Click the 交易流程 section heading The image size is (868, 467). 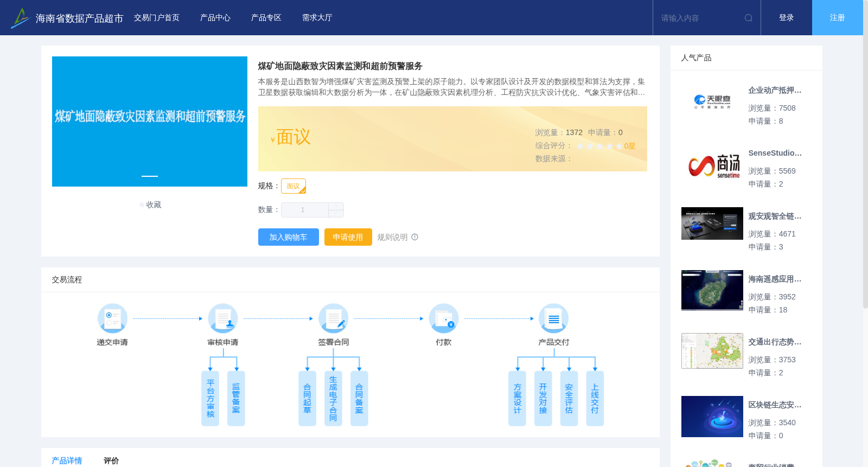67,280
